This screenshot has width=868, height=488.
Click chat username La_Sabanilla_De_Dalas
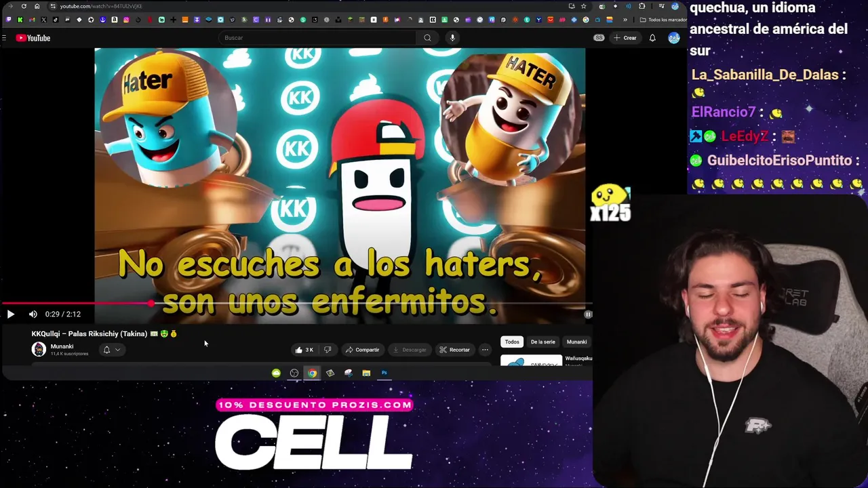(x=765, y=75)
